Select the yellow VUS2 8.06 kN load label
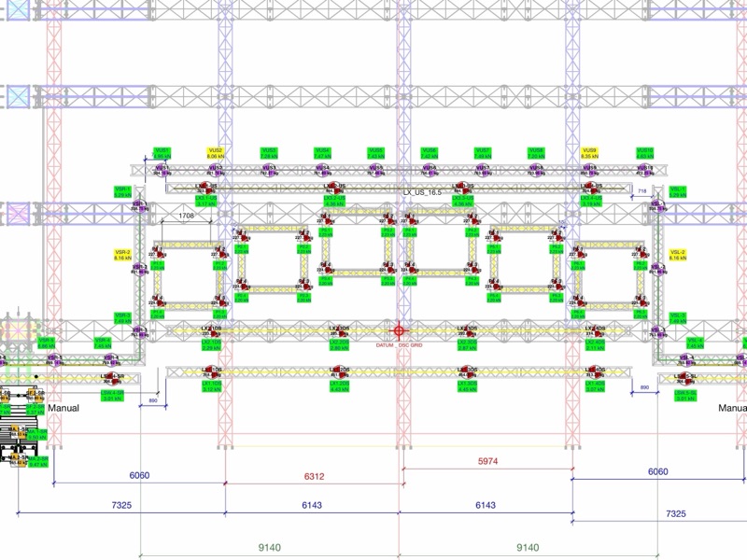This screenshot has width=747, height=560. [216, 153]
